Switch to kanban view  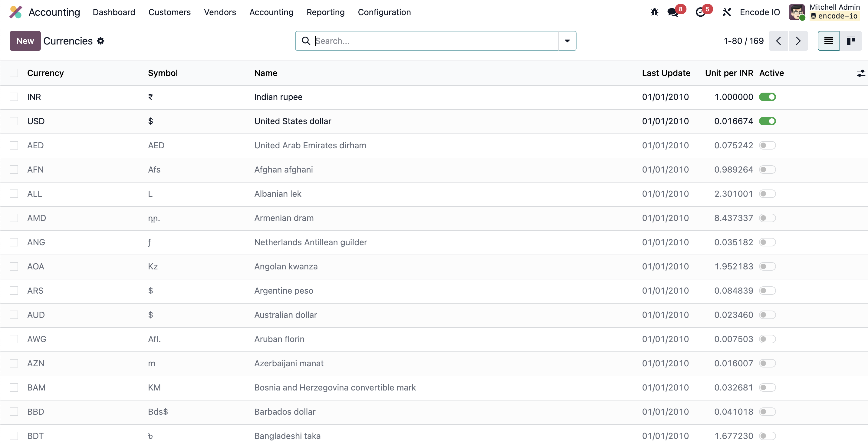pyautogui.click(x=850, y=41)
